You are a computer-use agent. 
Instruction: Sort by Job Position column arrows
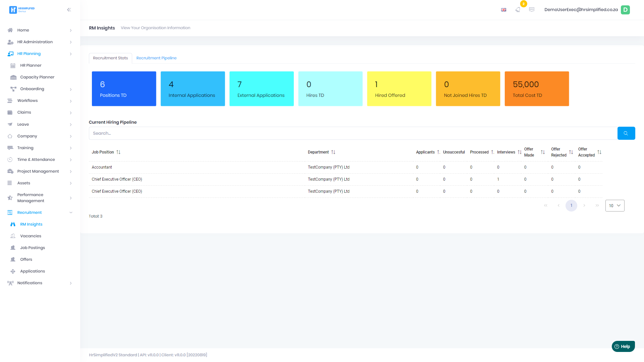118,152
